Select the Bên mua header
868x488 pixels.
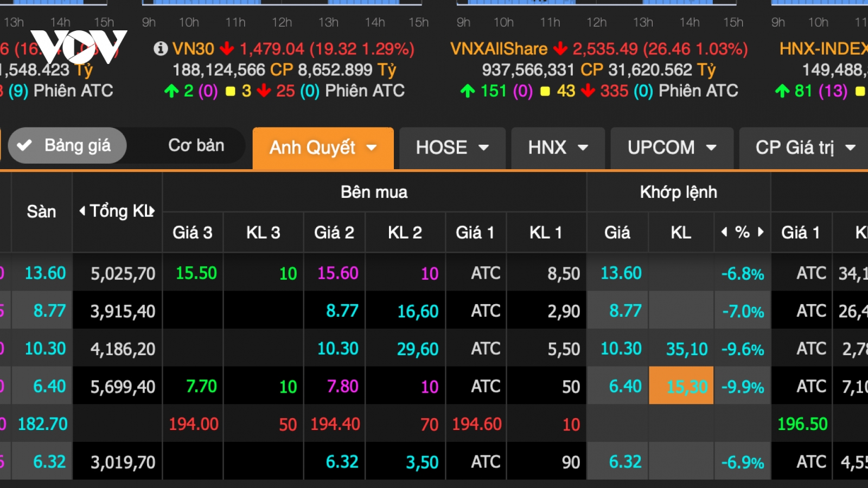click(x=374, y=192)
